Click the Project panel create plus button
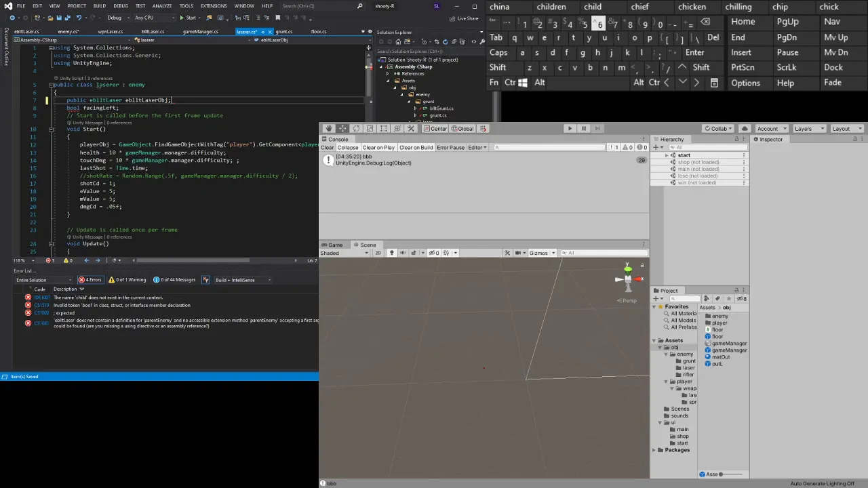868x488 pixels. tap(657, 299)
